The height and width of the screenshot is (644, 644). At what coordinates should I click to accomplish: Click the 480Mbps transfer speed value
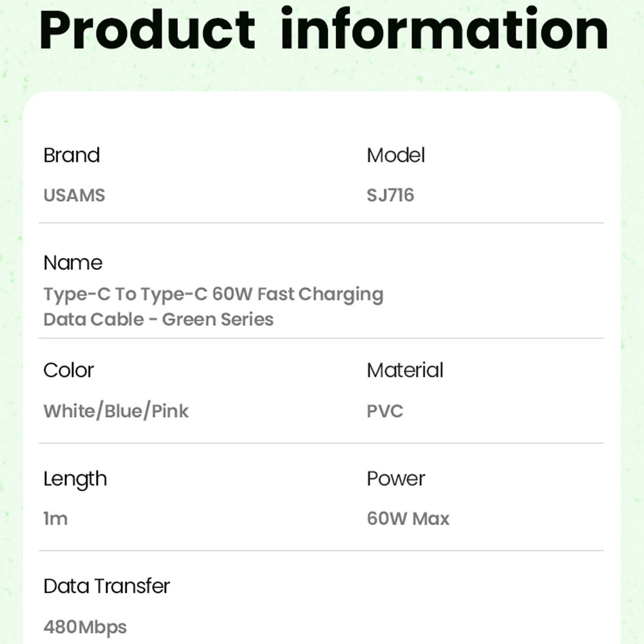click(85, 627)
